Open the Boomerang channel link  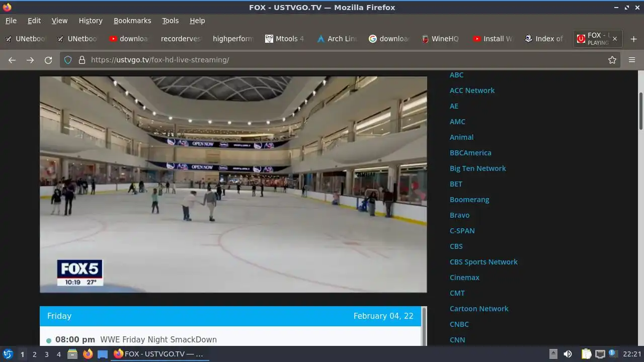click(x=469, y=200)
